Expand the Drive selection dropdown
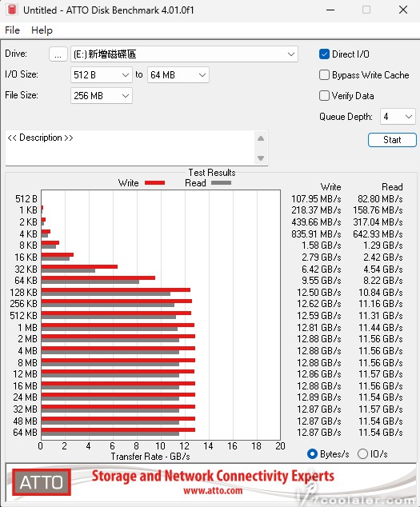Viewport: 420px width, 507px height. [x=184, y=54]
